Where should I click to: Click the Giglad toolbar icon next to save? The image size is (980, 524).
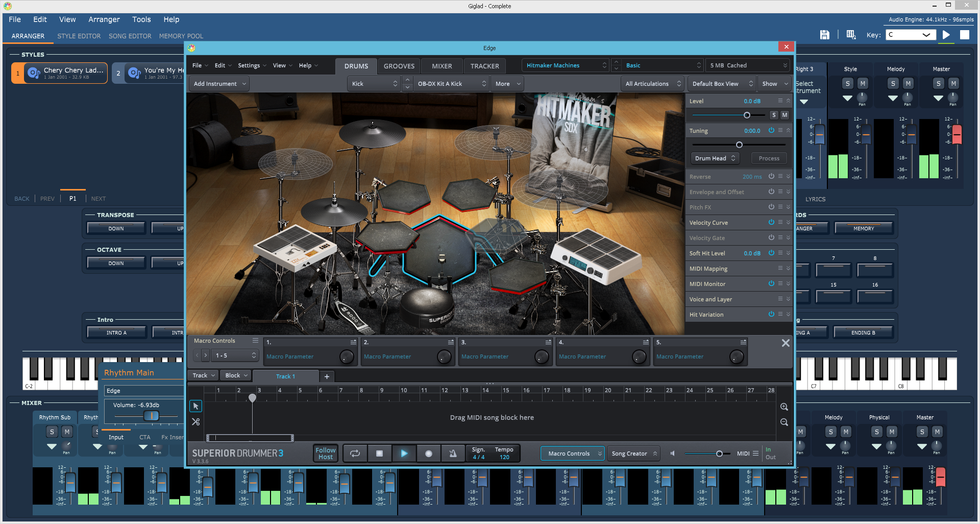851,35
